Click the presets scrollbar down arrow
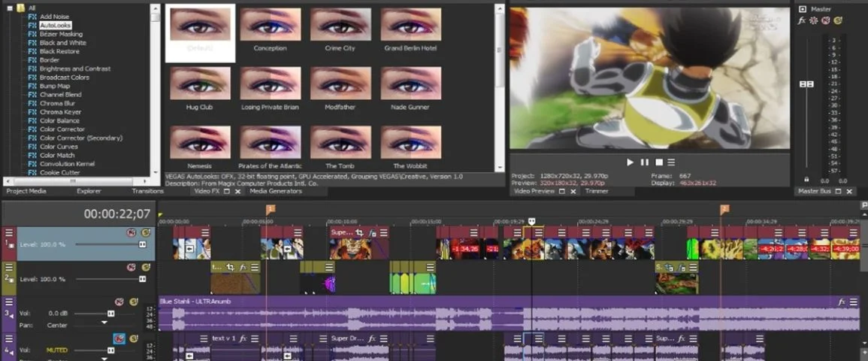 click(x=500, y=167)
